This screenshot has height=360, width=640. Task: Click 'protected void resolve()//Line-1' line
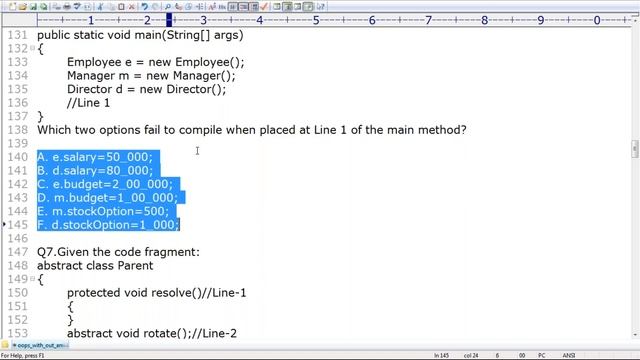(157, 293)
